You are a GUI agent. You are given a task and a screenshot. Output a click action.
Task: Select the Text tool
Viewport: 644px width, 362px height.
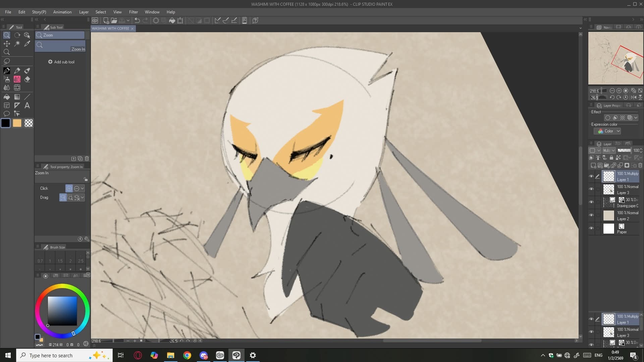pos(27,106)
